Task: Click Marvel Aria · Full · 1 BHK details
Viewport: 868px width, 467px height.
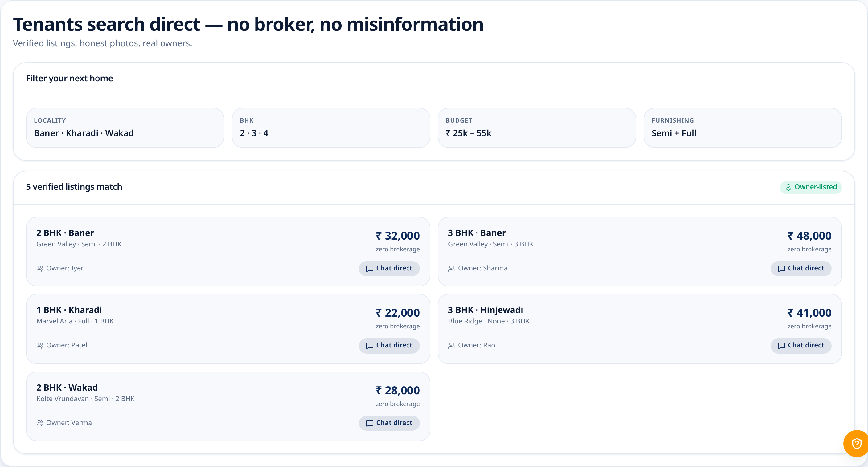Action: 75,321
